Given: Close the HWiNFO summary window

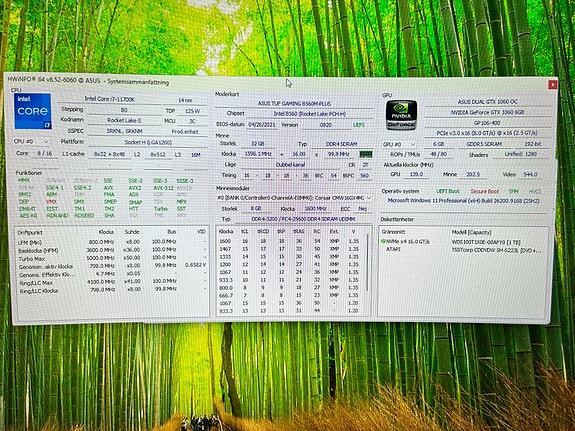Looking at the screenshot, I should click(552, 85).
